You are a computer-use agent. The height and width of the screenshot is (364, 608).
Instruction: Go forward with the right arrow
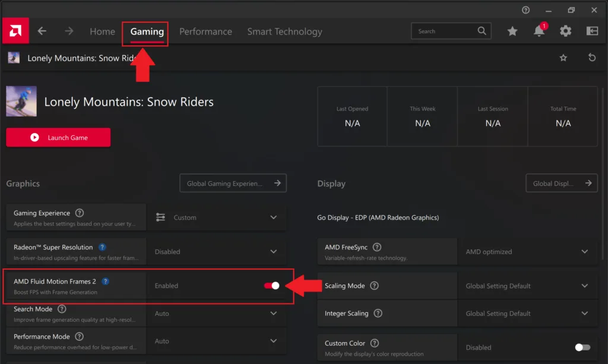click(69, 31)
